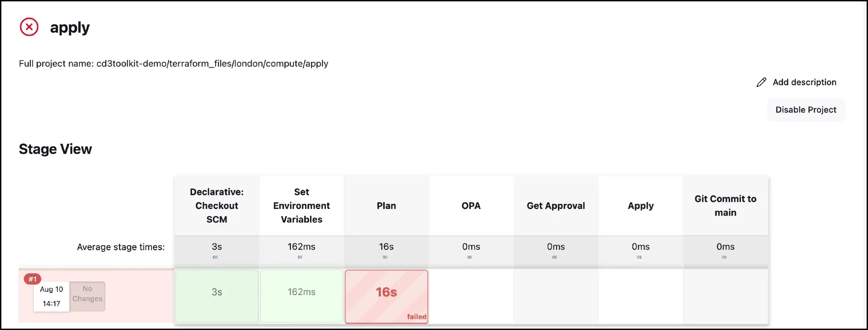Open the failed Plan stage cell showing 16s
Screen dimensions: 868x330
(386, 292)
